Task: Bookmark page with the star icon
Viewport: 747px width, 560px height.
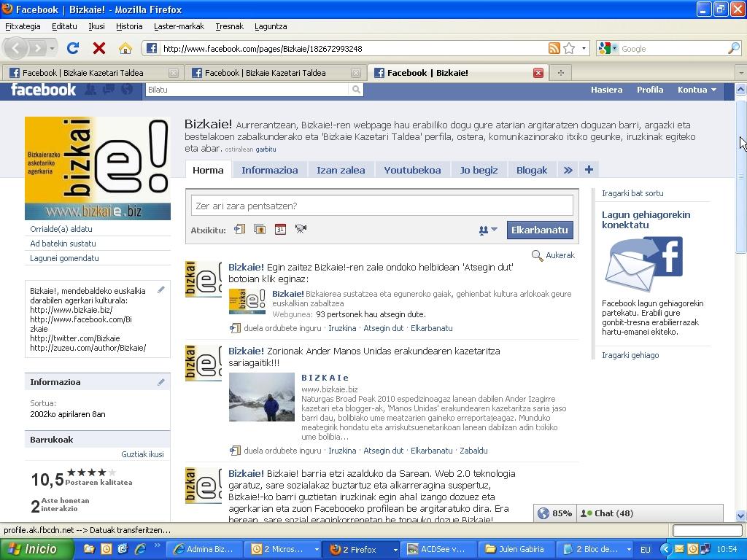Action: [569, 48]
